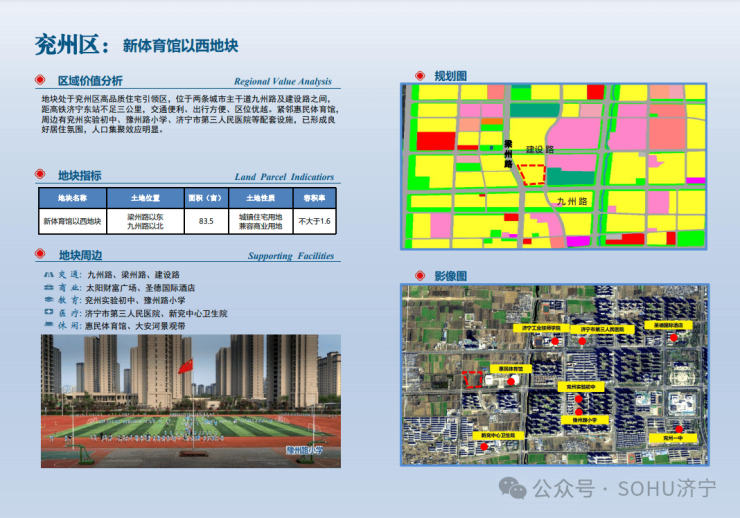
Task: Click the Land Parcel Indicators caption
Action: coord(284,177)
